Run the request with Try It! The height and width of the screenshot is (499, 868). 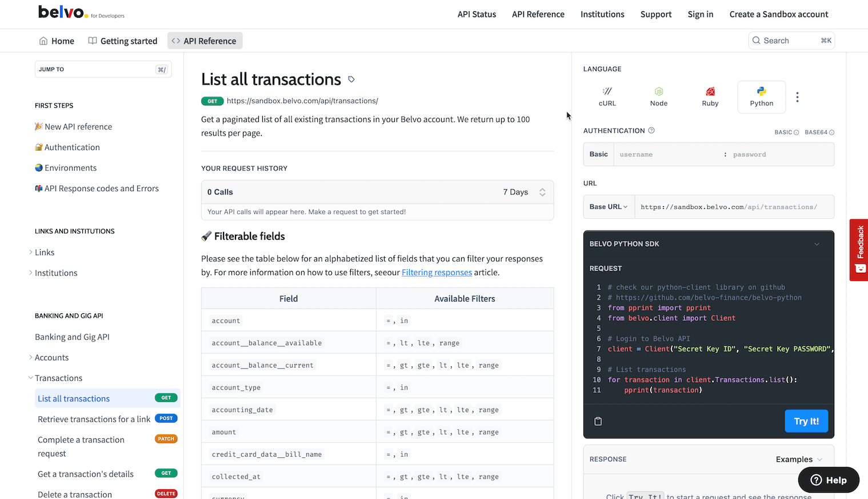coord(806,421)
